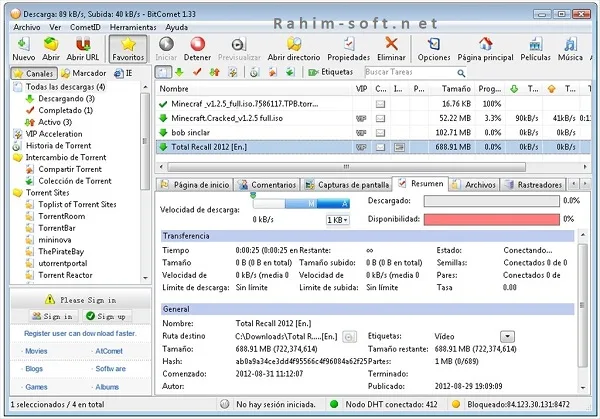Select Activo (3) in the tree
Screen dimensions: 600x419
[55, 122]
